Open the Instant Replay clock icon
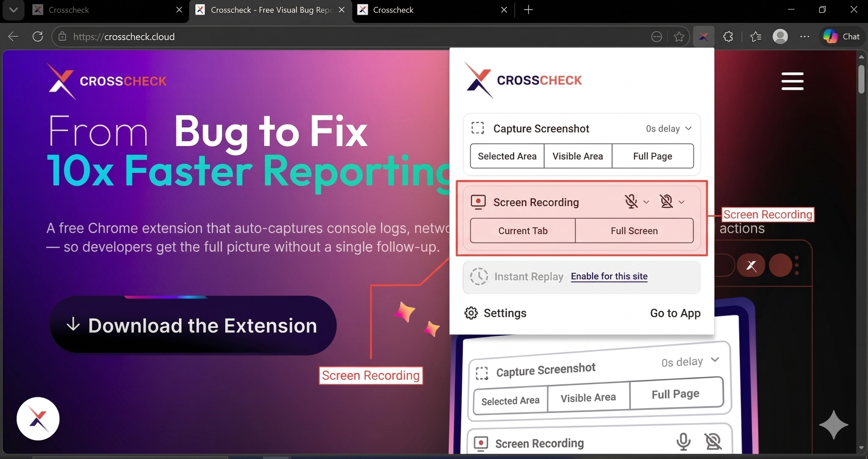 [x=479, y=276]
